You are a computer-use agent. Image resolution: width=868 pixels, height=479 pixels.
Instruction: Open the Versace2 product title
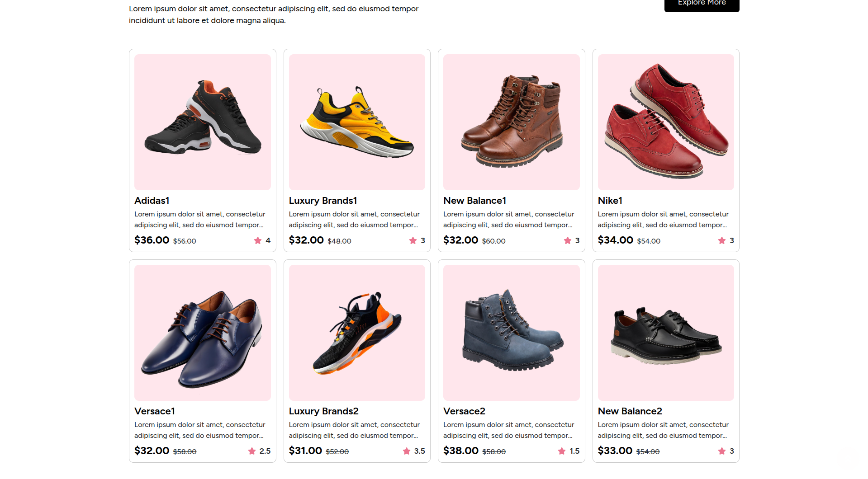pos(464,411)
